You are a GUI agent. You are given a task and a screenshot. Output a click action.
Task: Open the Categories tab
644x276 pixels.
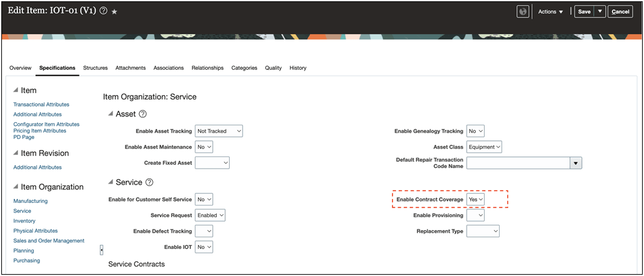[244, 68]
